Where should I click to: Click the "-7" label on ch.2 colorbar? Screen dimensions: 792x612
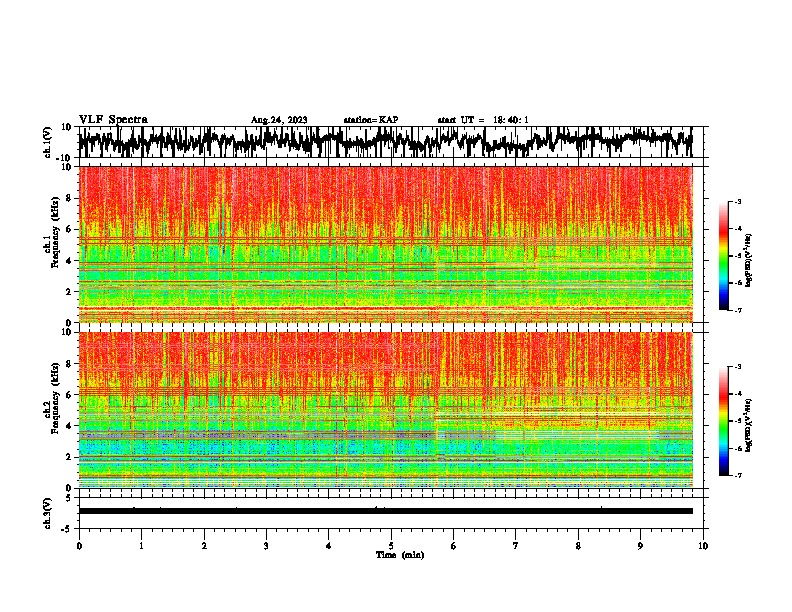point(738,476)
